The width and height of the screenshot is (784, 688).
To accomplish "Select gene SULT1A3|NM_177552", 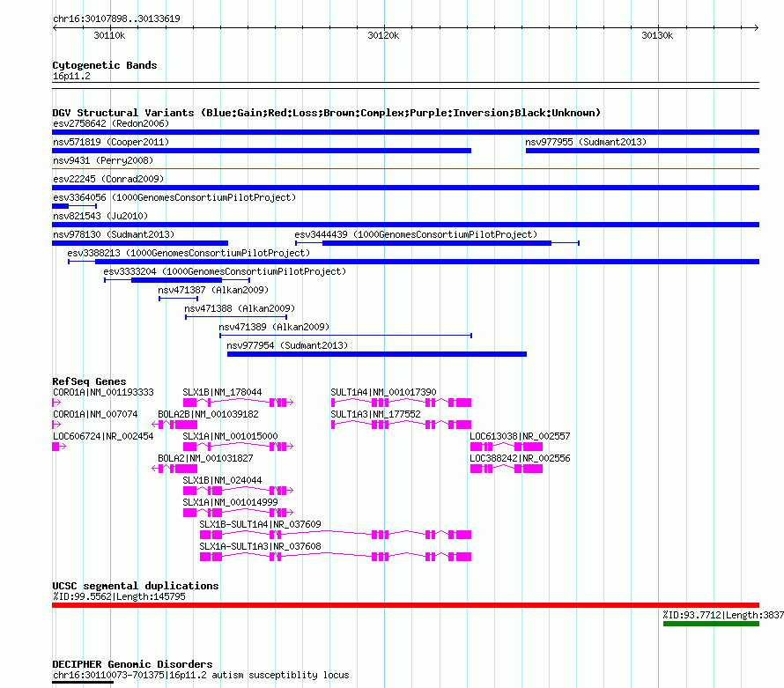I will tap(375, 414).
